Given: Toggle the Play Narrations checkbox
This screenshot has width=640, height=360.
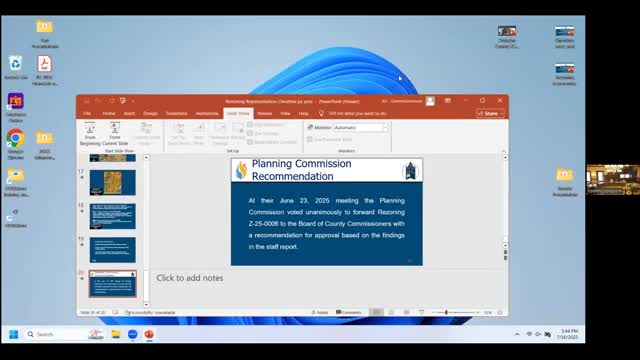Looking at the screenshot, I should [250, 124].
